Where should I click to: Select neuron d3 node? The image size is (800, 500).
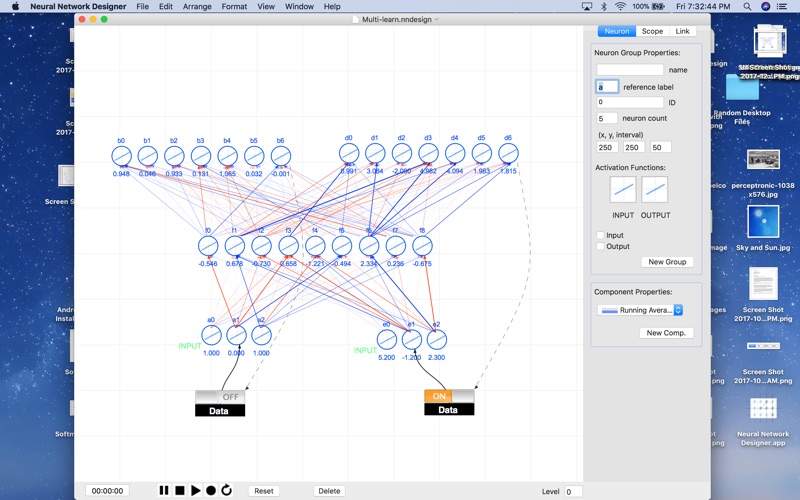pyautogui.click(x=428, y=153)
